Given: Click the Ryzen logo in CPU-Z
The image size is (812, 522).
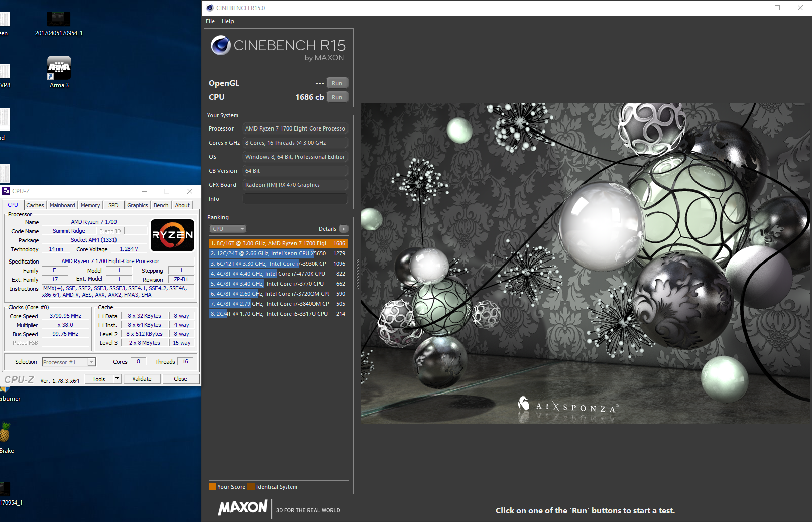Looking at the screenshot, I should click(172, 235).
